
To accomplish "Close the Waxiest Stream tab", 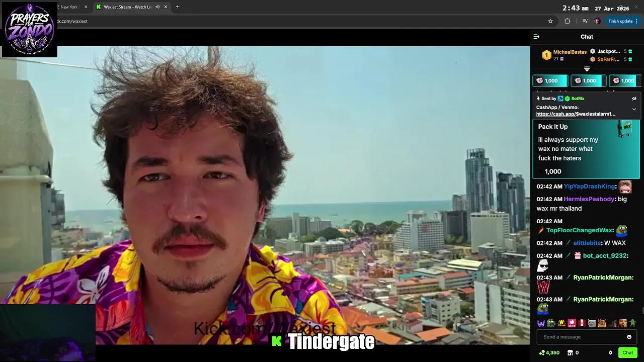I will 166,7.
